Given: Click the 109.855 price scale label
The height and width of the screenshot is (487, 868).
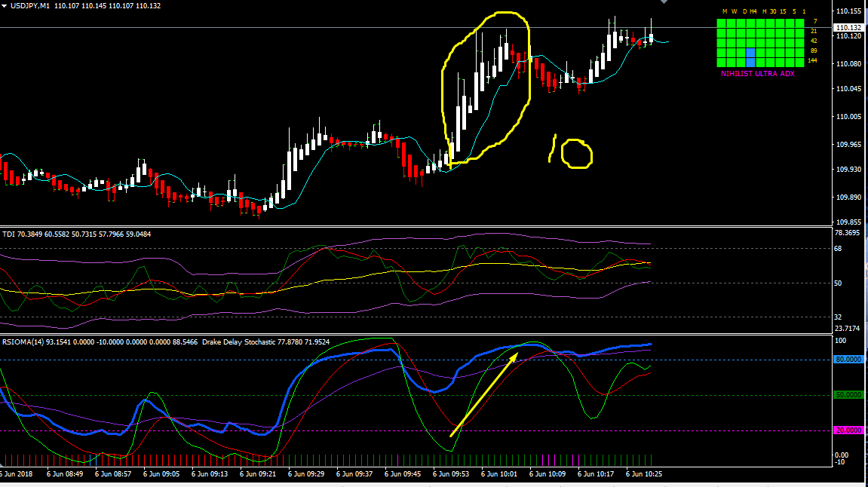Looking at the screenshot, I should (x=848, y=222).
